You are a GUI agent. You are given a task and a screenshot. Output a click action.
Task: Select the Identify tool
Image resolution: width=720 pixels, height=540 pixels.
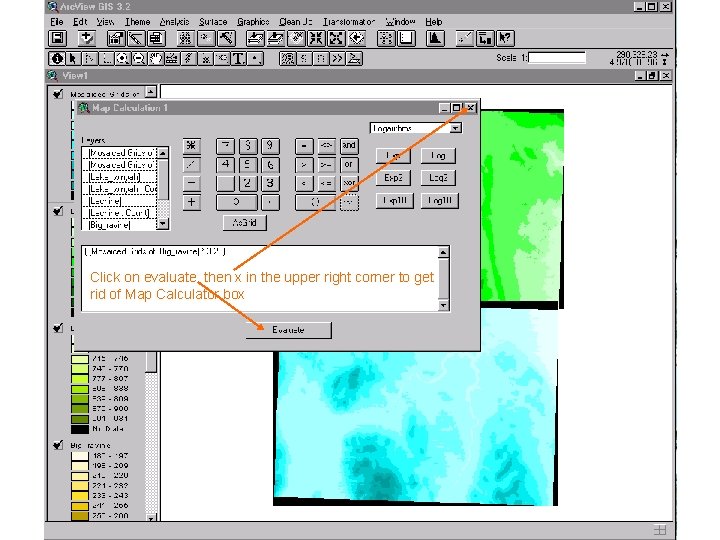click(57, 58)
